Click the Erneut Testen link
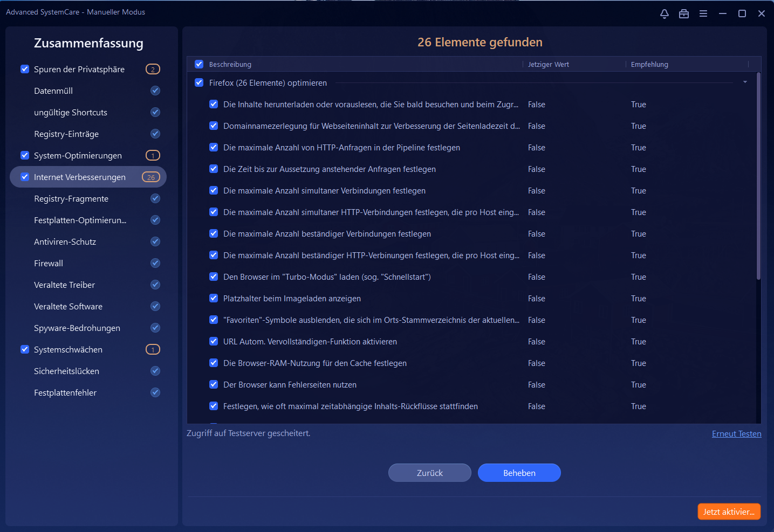774x532 pixels. (x=737, y=434)
